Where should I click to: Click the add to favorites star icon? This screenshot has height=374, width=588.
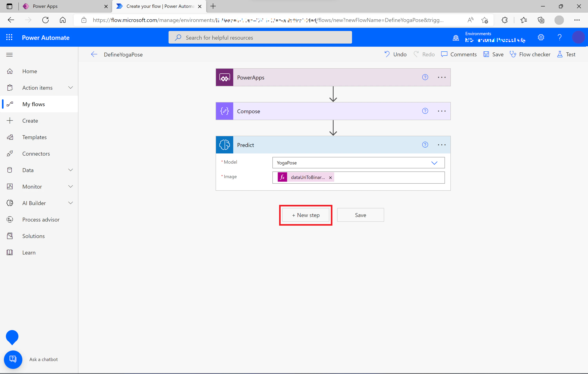tap(485, 20)
